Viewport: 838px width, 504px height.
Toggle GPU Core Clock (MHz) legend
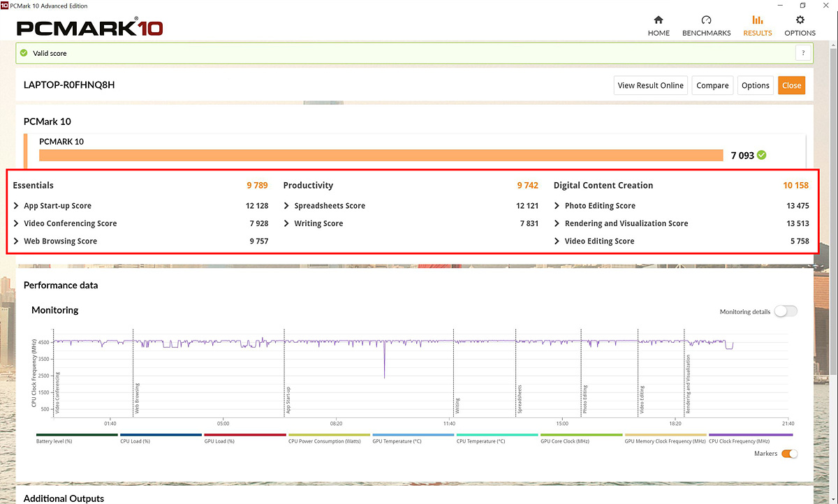tap(581, 438)
